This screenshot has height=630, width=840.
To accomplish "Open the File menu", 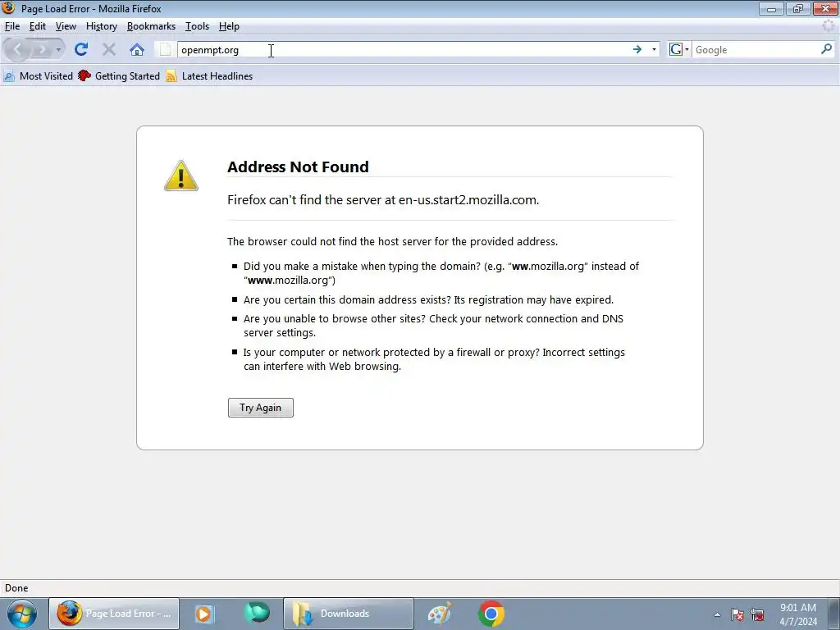I will pos(12,26).
